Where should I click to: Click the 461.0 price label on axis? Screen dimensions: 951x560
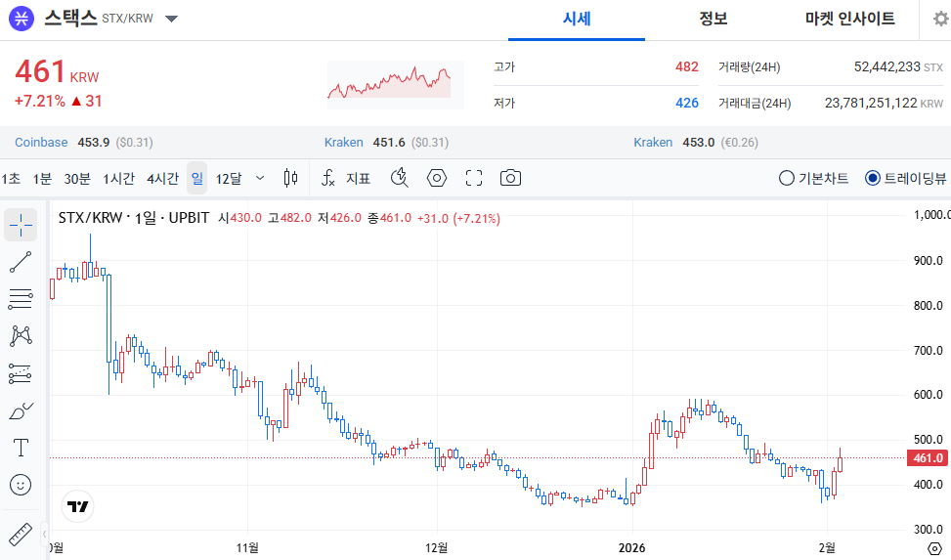coord(926,457)
